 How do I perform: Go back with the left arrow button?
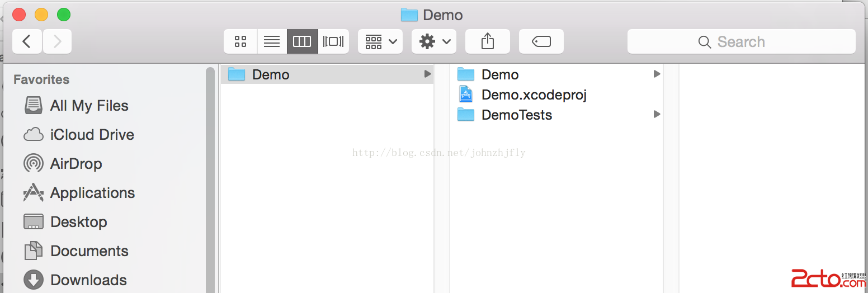(x=27, y=41)
